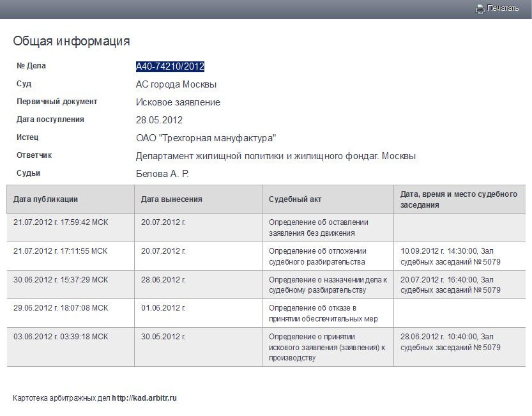Open Определение об отложении судебного разбирательства
Image resolution: width=532 pixels, height=416 pixels.
(317, 256)
